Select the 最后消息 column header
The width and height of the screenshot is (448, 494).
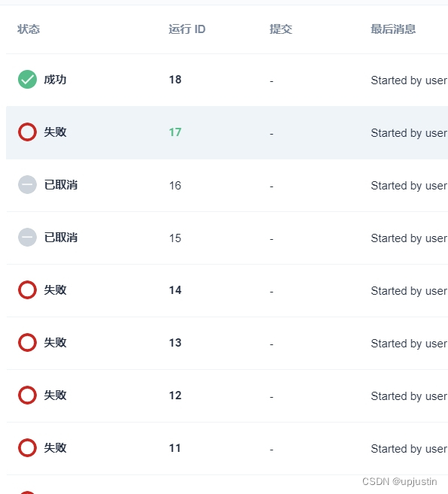click(393, 29)
